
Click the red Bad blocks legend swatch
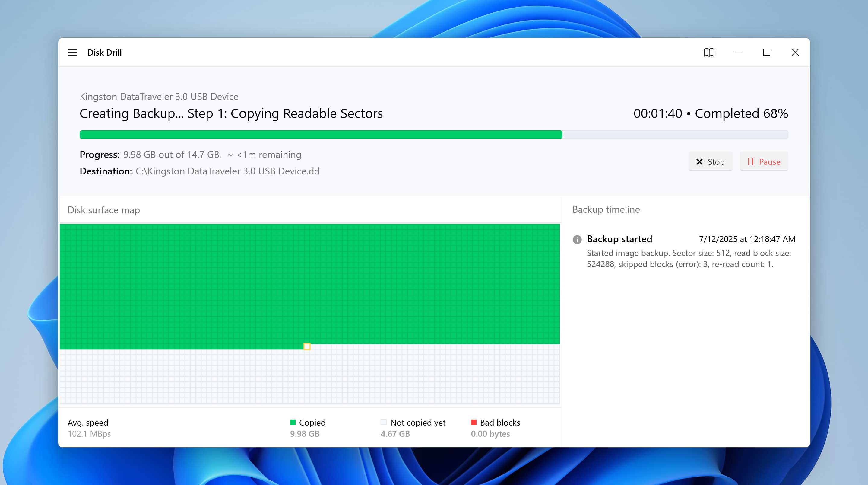click(474, 422)
